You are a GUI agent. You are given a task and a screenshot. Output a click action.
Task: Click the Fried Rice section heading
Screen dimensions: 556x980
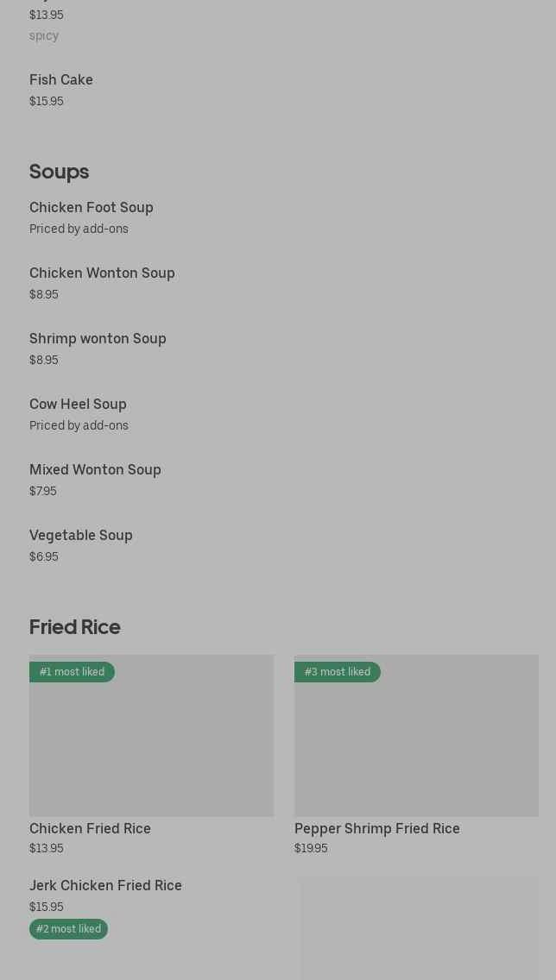75,627
